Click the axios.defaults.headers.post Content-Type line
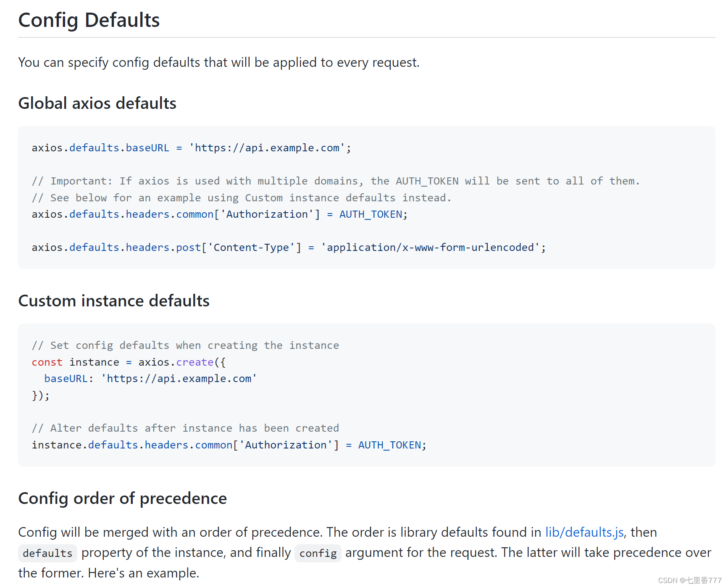 289,248
